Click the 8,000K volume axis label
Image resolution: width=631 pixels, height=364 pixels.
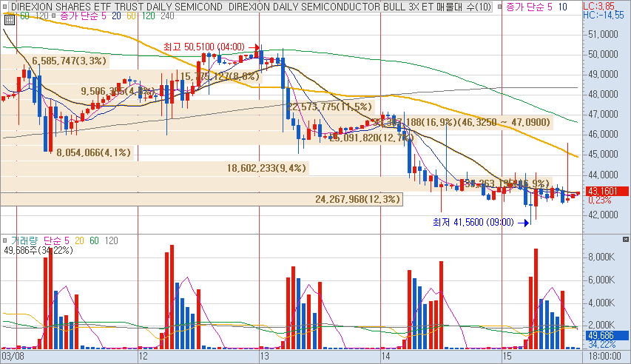pyautogui.click(x=601, y=257)
